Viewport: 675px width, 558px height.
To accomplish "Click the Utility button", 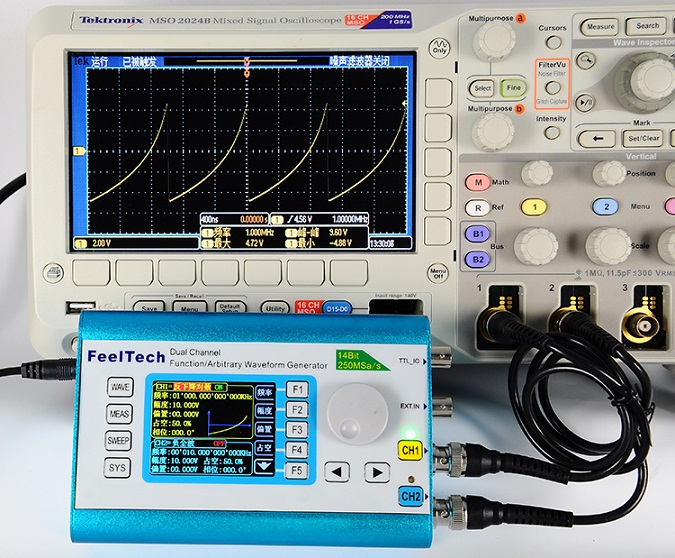I will pos(275,308).
